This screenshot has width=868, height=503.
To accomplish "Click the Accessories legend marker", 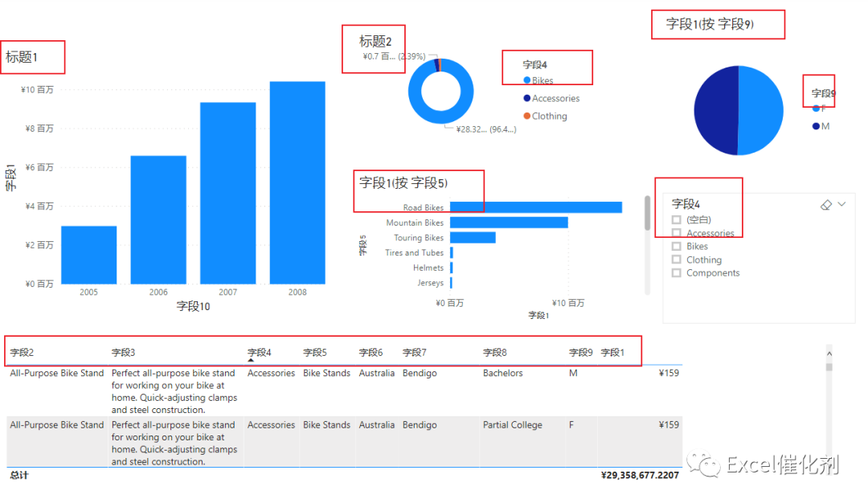I will click(x=527, y=98).
